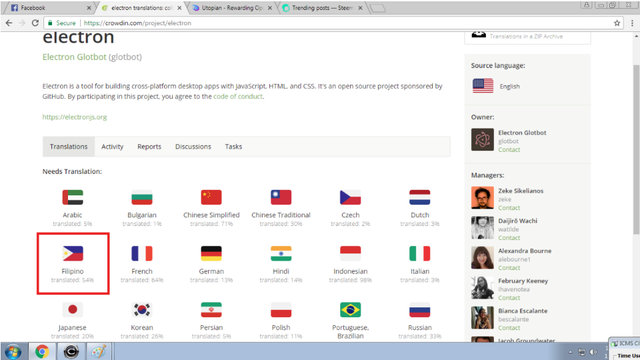Click the Electron Glotbot owner avatar
The width and height of the screenshot is (640, 360).
click(482, 140)
